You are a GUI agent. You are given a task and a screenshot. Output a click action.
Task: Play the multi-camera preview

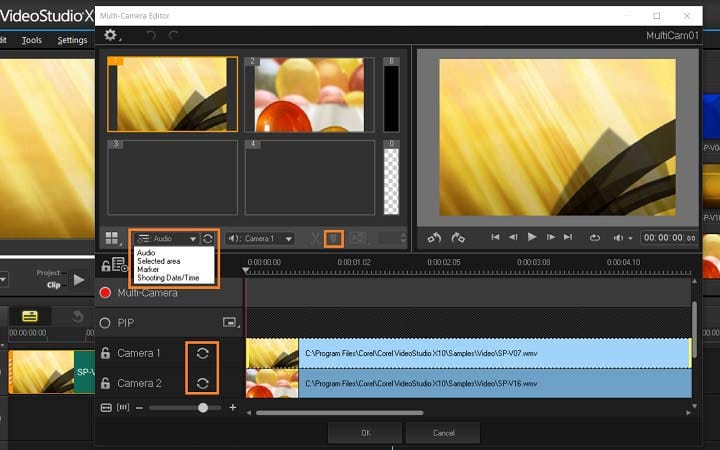532,237
